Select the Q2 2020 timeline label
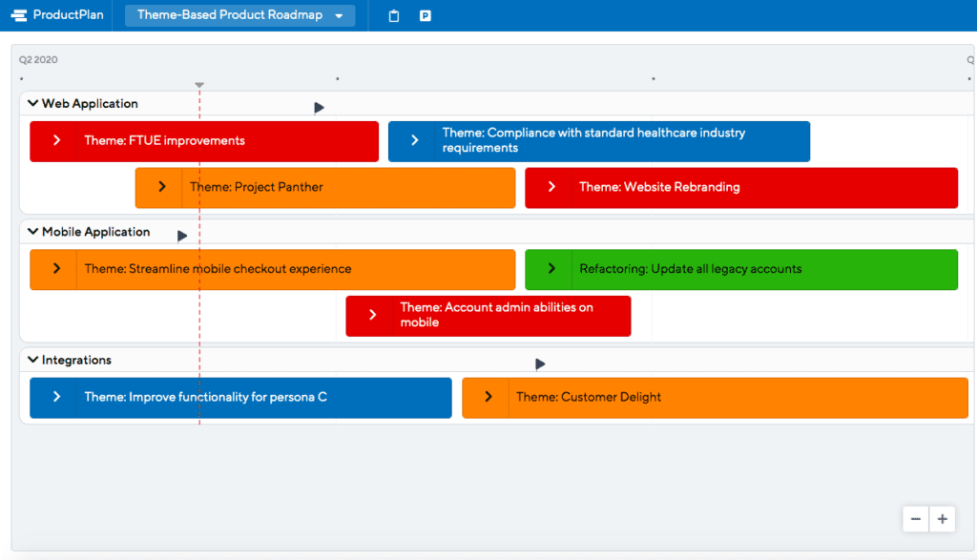977x560 pixels. pyautogui.click(x=35, y=59)
